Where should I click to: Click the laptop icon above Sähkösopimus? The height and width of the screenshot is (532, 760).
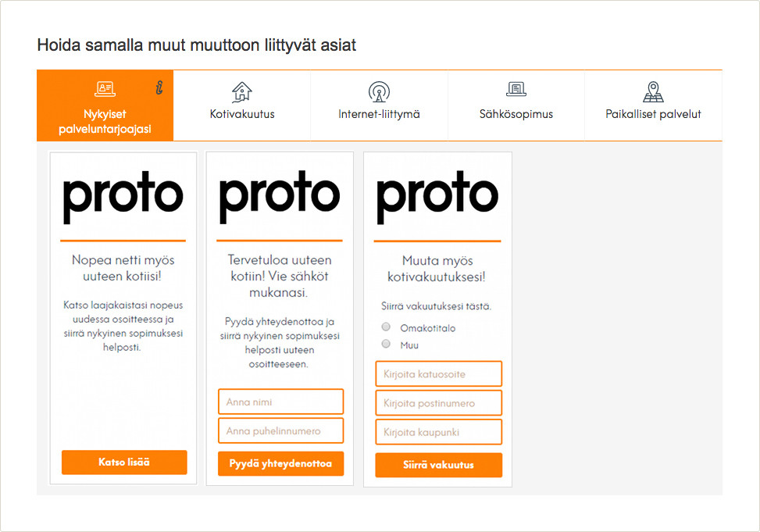(516, 89)
